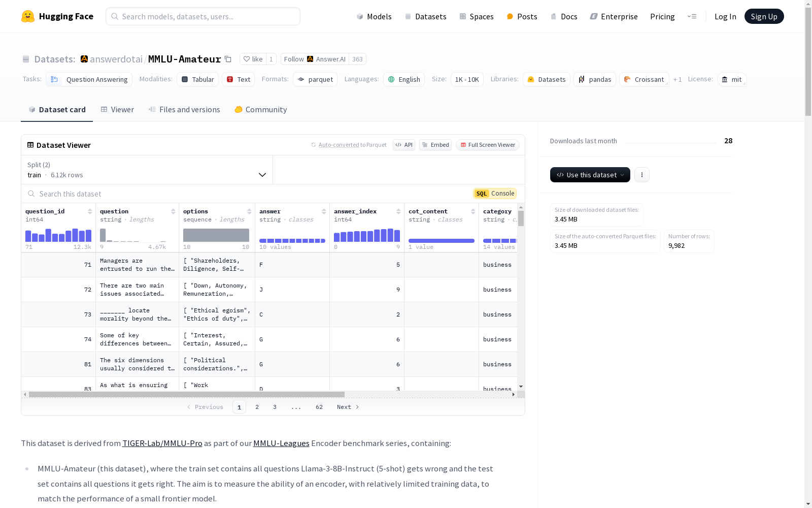Expand the Use this dataset dropdown

[x=590, y=175]
